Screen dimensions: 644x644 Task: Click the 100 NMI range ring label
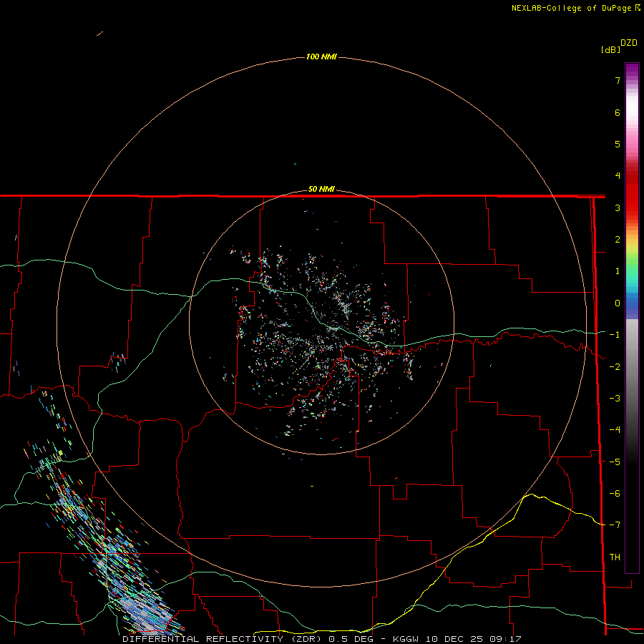click(321, 57)
